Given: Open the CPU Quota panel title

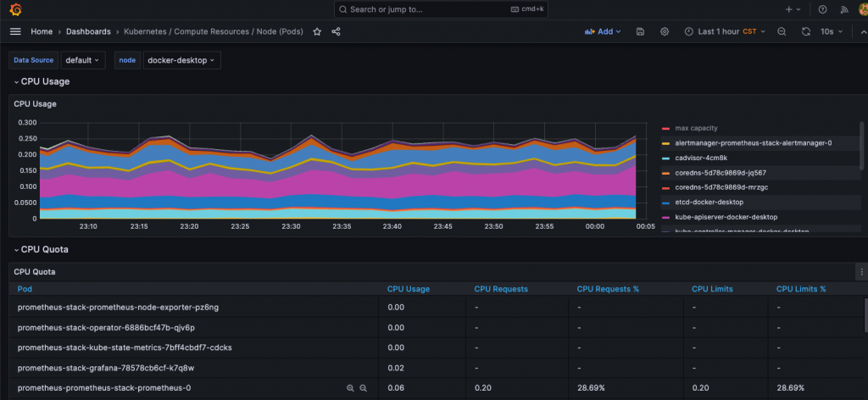Looking at the screenshot, I should pos(34,272).
